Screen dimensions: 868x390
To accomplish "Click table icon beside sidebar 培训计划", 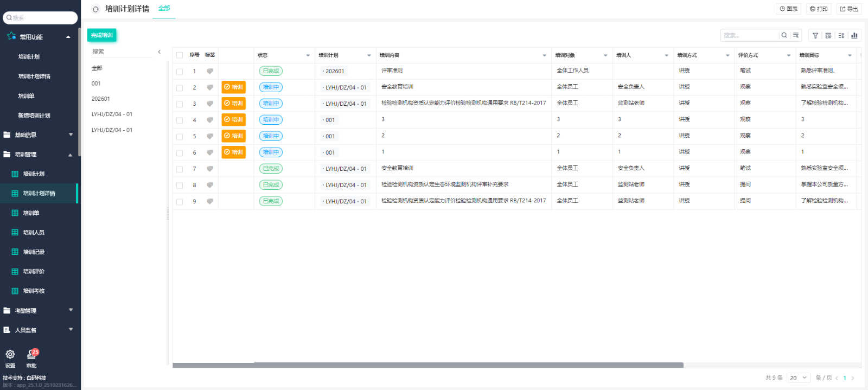I will (x=15, y=174).
